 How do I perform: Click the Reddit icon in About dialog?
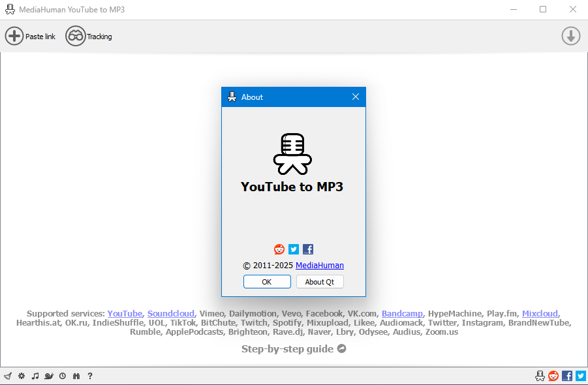coord(279,249)
